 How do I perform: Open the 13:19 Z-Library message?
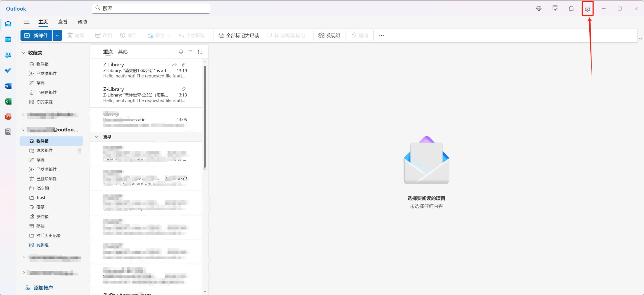click(x=146, y=70)
